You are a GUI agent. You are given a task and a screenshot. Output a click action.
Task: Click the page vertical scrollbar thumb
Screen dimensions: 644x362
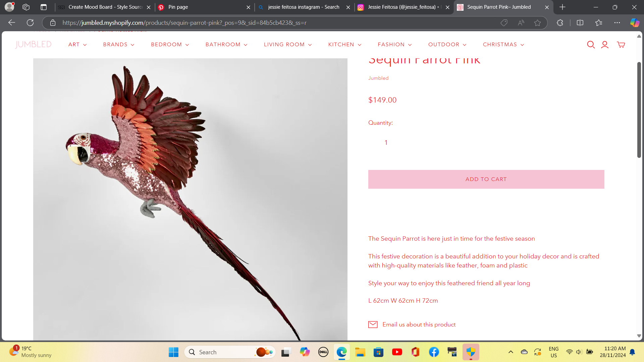coord(639,110)
